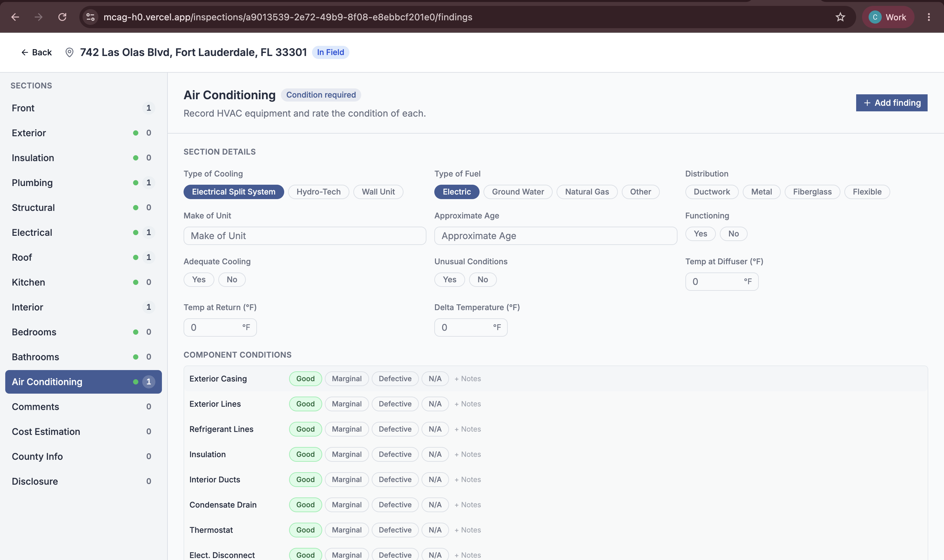Set Adequate Cooling to Yes
This screenshot has height=560, width=944.
tap(199, 280)
